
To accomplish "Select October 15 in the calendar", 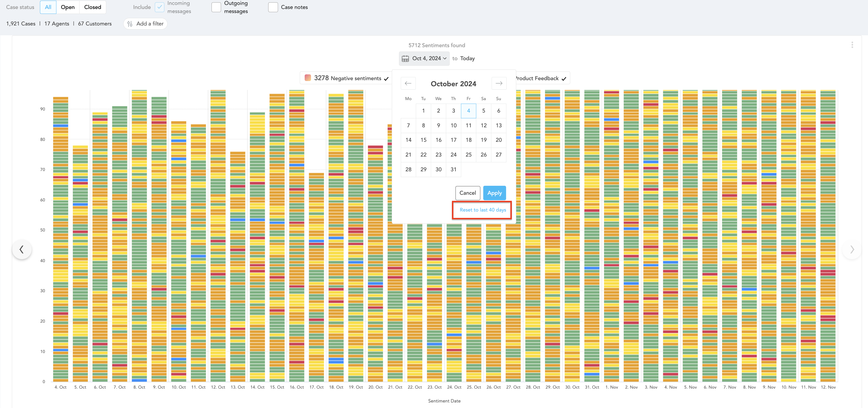I will pos(423,140).
